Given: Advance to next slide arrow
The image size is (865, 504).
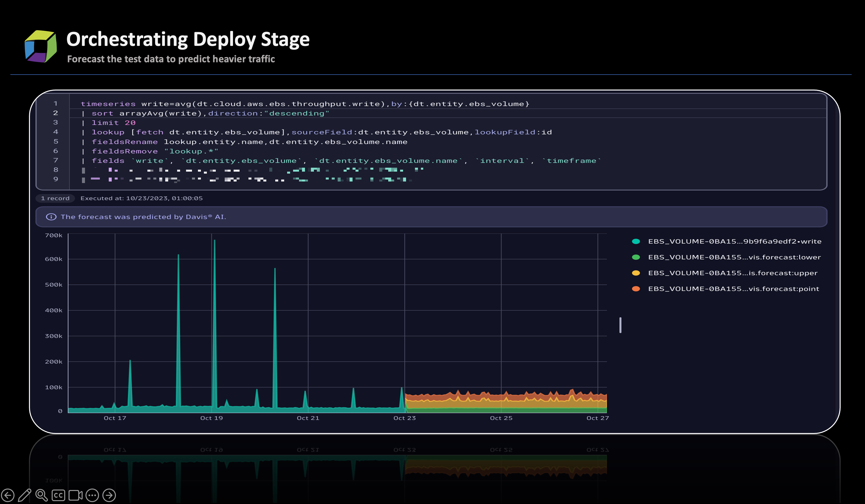Looking at the screenshot, I should (x=109, y=495).
